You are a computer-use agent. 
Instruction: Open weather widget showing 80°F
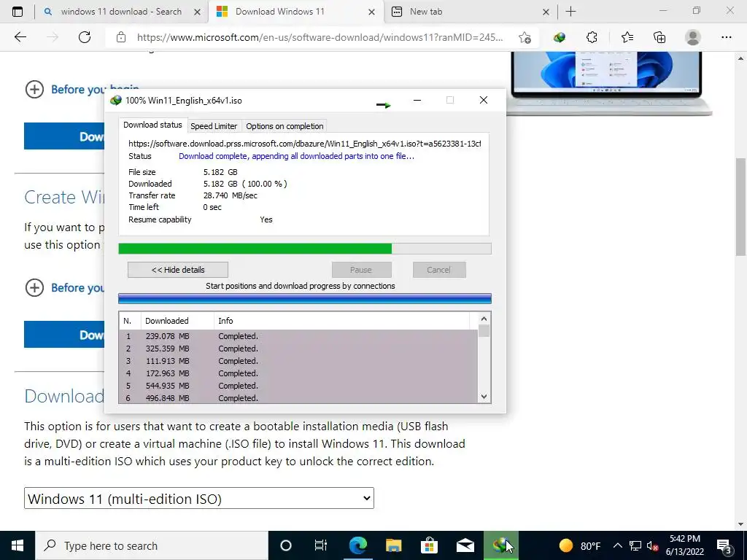(x=580, y=545)
